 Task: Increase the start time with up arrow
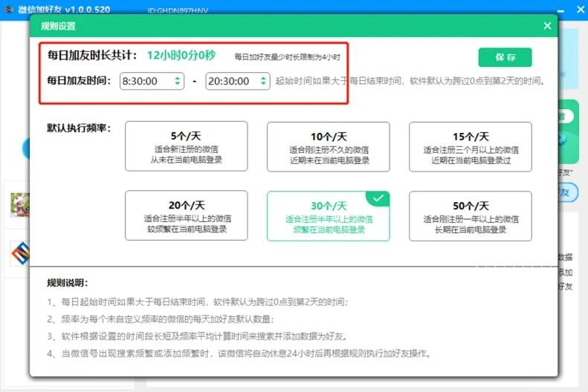pyautogui.click(x=178, y=78)
